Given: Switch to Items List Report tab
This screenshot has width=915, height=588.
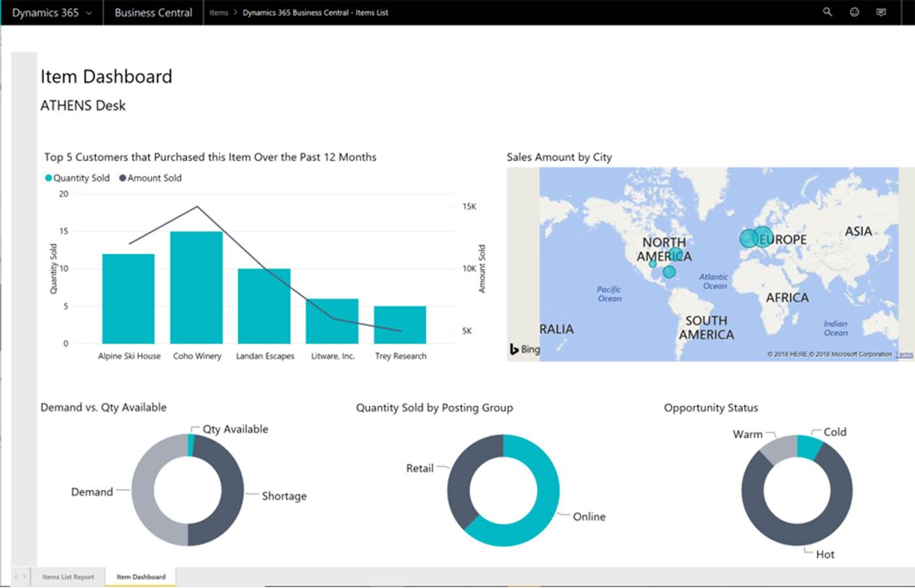Looking at the screenshot, I should click(68, 577).
